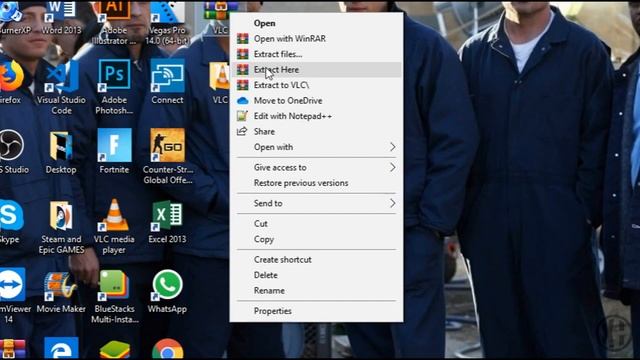This screenshot has height=360, width=640.
Task: Expand the Open with submenu
Action: 316,147
